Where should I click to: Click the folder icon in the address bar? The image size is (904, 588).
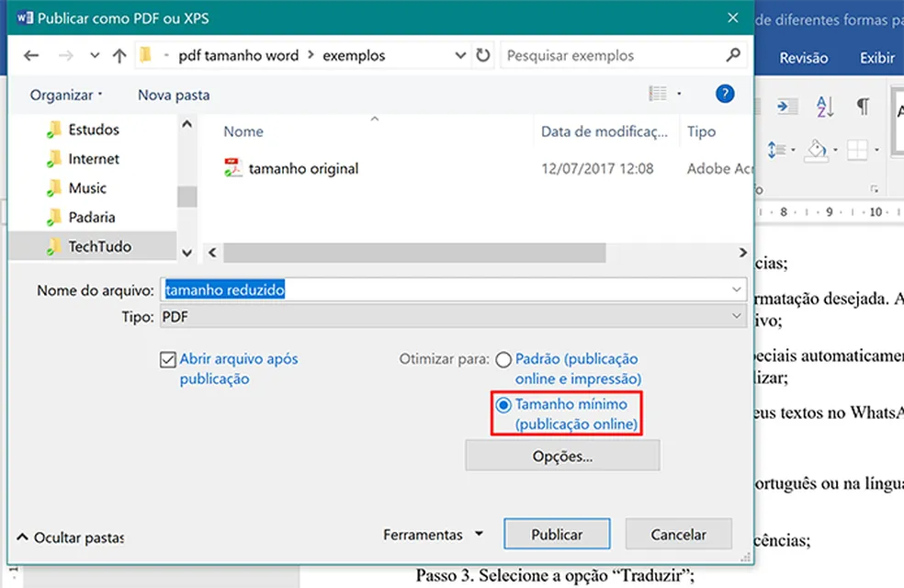[145, 55]
